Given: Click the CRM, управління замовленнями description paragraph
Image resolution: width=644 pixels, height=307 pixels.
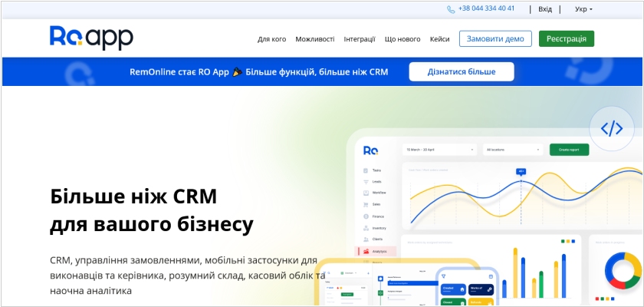Looking at the screenshot, I should point(188,276).
